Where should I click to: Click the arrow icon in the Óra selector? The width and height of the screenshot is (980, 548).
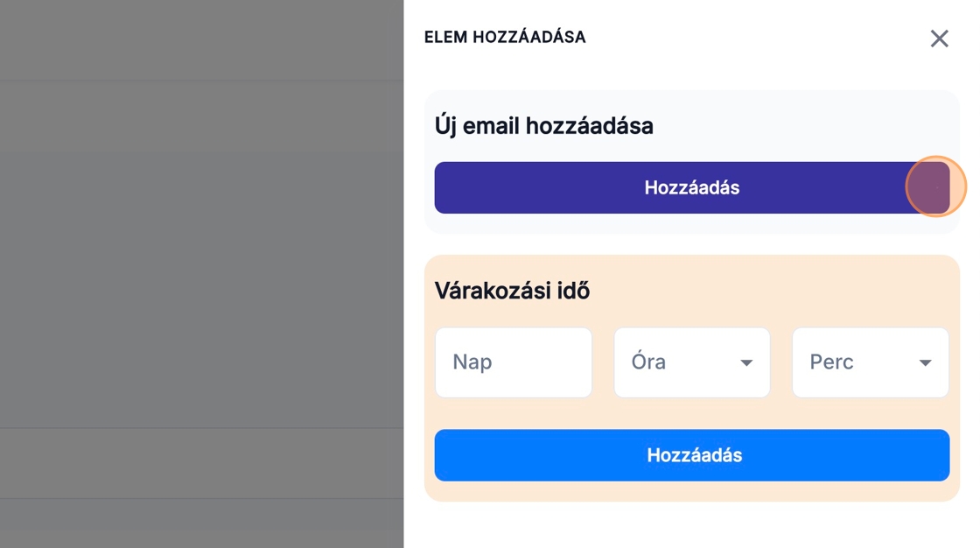pos(746,363)
